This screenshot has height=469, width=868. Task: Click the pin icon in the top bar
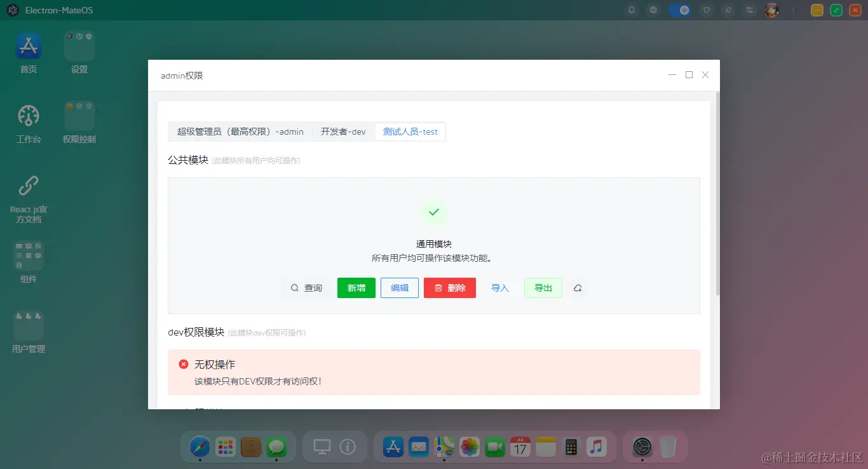[x=728, y=10]
